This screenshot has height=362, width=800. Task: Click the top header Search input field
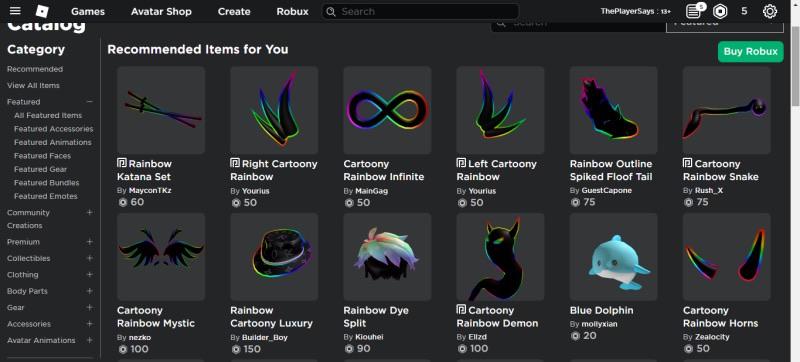420,12
